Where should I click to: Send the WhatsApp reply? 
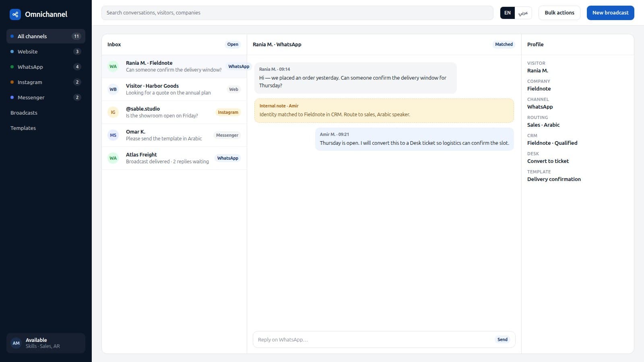click(x=502, y=339)
